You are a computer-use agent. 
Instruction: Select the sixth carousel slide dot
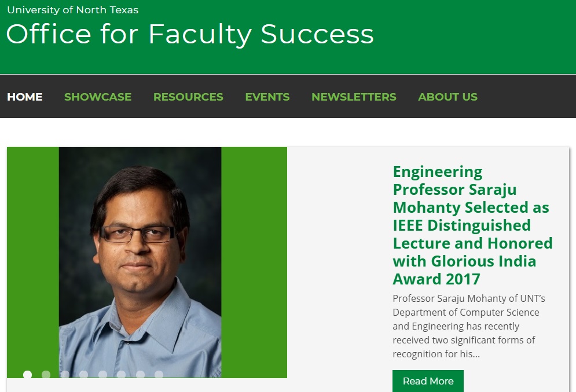point(121,375)
